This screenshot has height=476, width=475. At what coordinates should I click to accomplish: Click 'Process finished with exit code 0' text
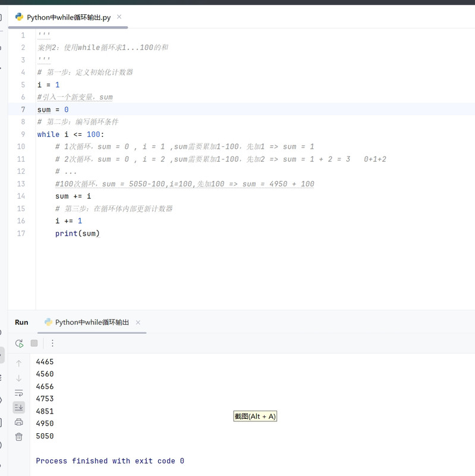pos(110,461)
